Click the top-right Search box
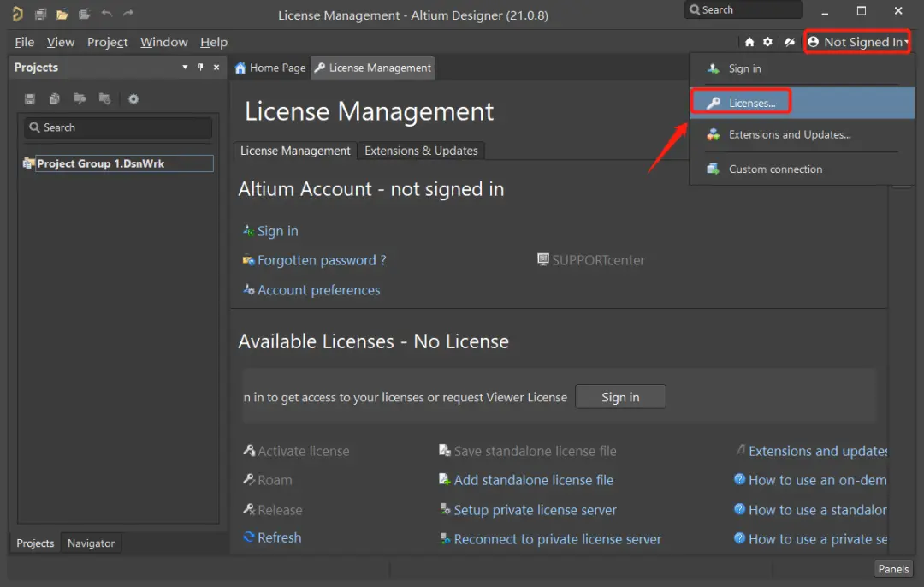 pos(743,10)
